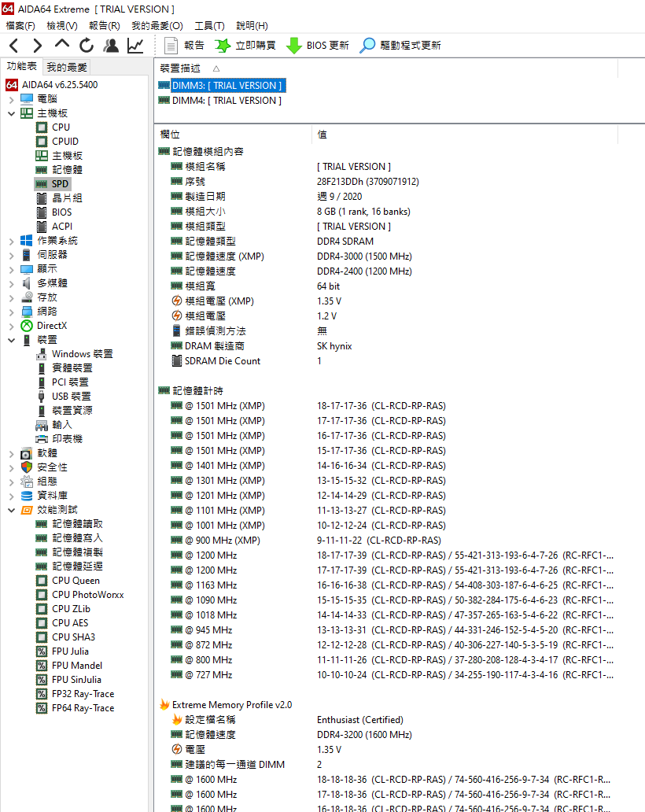Click the DirectX Xbox icon in tree
645x812 pixels.
click(27, 326)
